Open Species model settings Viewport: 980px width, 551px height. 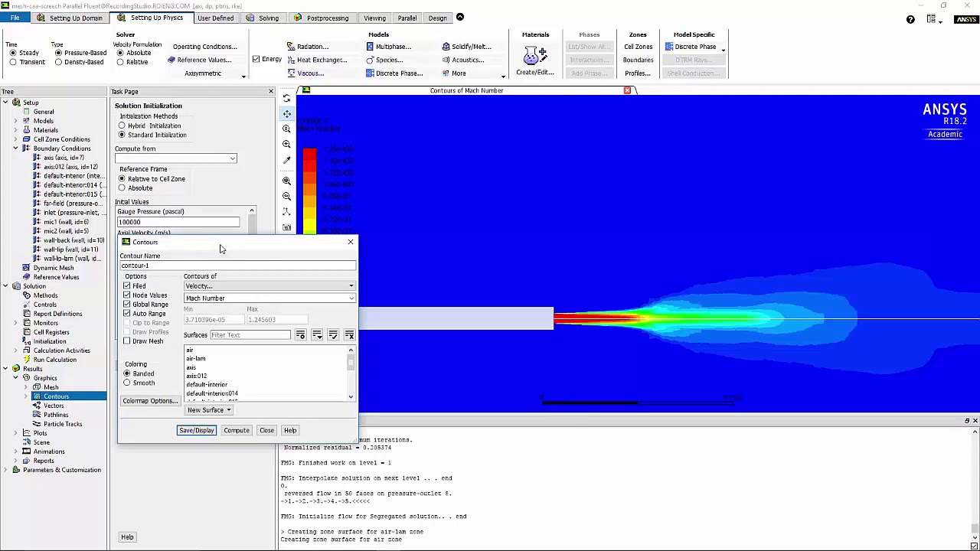384,60
